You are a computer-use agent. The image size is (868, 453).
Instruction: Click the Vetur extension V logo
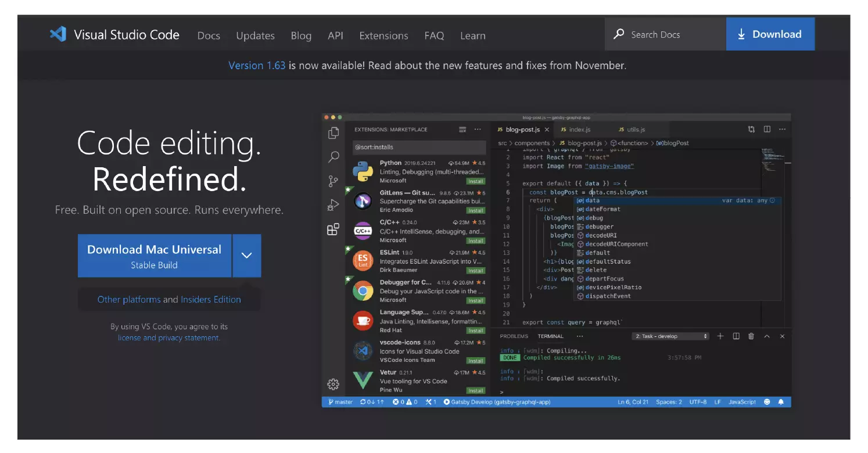click(x=363, y=380)
